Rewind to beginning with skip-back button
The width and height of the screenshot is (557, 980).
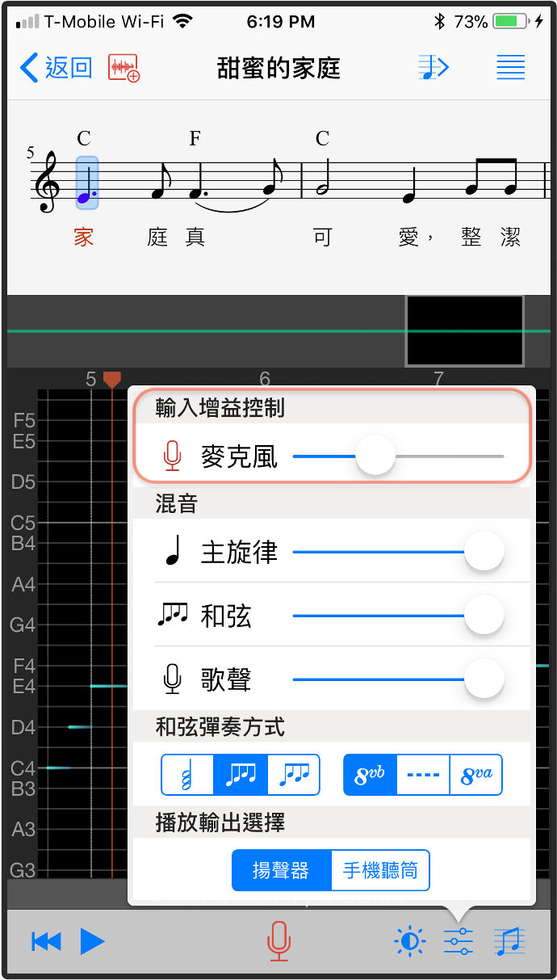46,941
